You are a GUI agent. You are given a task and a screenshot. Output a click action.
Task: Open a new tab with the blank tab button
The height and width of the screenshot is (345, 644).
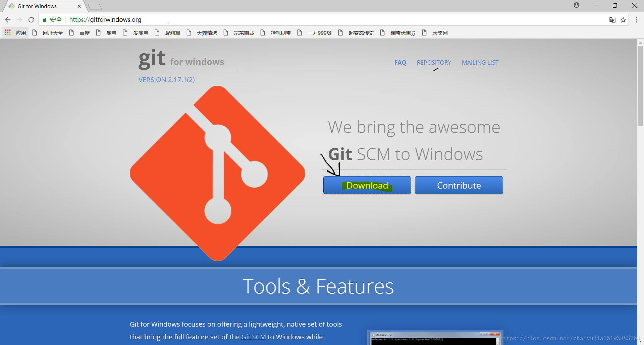point(95,6)
